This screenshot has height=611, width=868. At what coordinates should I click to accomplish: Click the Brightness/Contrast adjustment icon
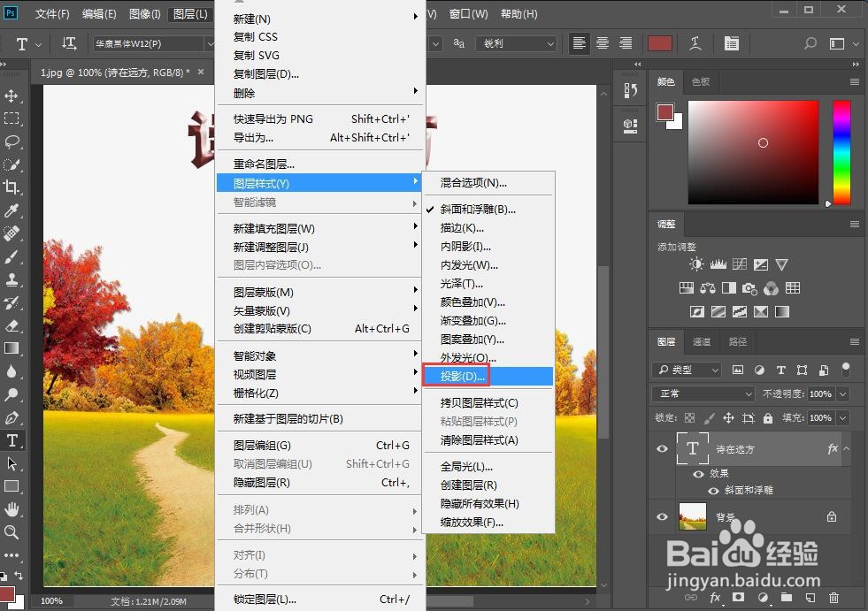(x=696, y=264)
